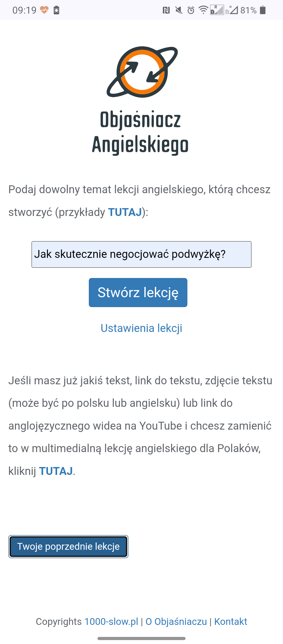
Task: Open the O Objaśniaczu page
Action: click(x=175, y=621)
